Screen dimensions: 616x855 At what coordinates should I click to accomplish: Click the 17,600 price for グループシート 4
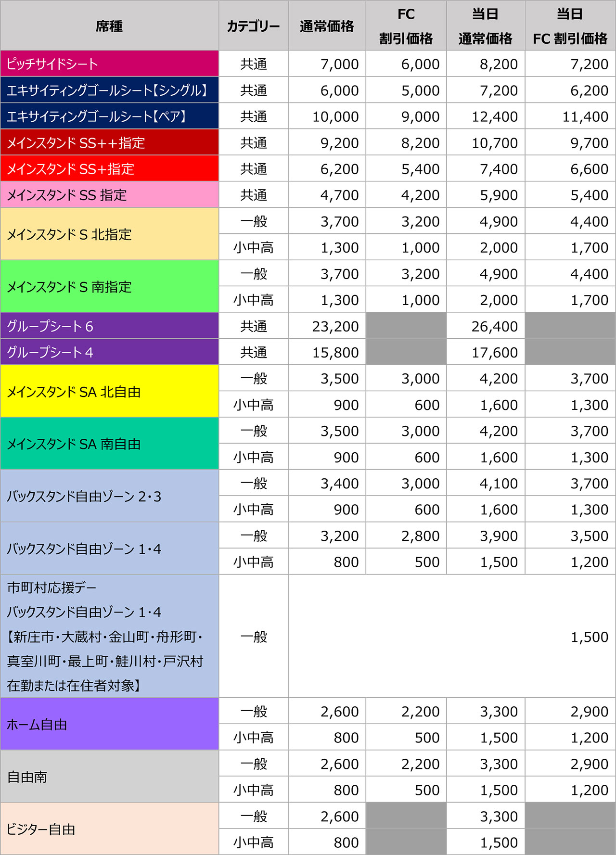494,353
